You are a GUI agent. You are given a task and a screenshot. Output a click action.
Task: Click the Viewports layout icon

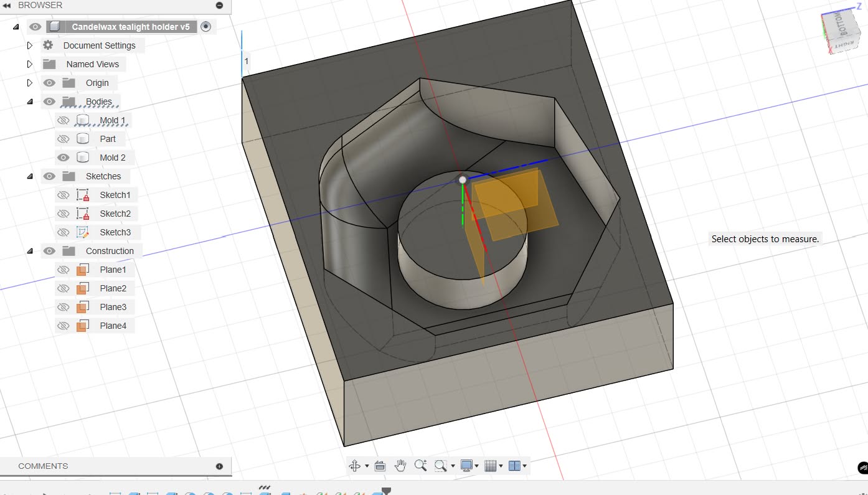coord(514,466)
